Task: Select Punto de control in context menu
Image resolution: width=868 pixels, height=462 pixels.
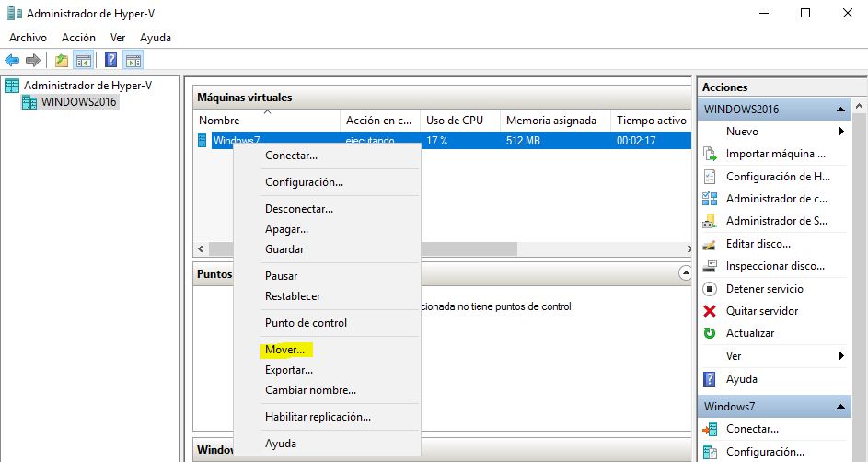Action: click(327, 322)
